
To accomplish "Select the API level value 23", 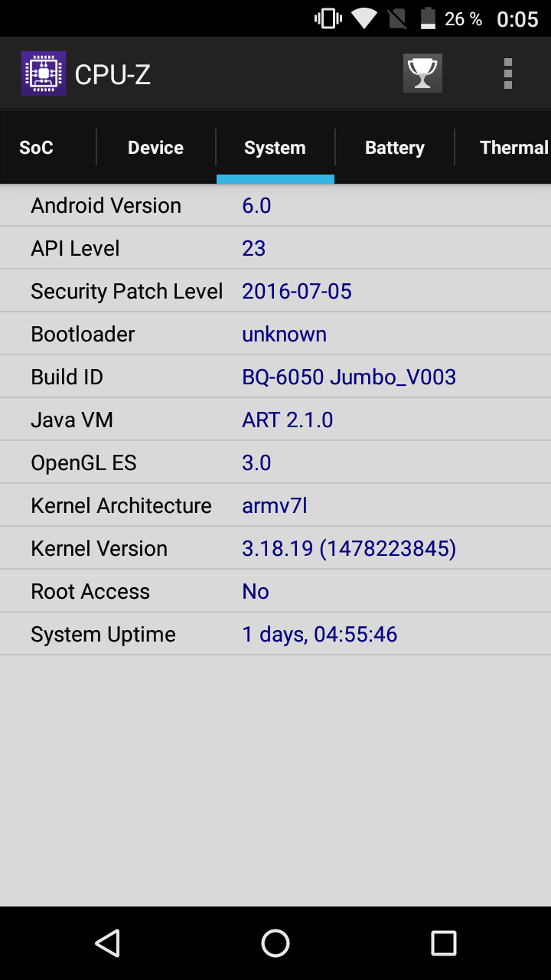I will (253, 248).
